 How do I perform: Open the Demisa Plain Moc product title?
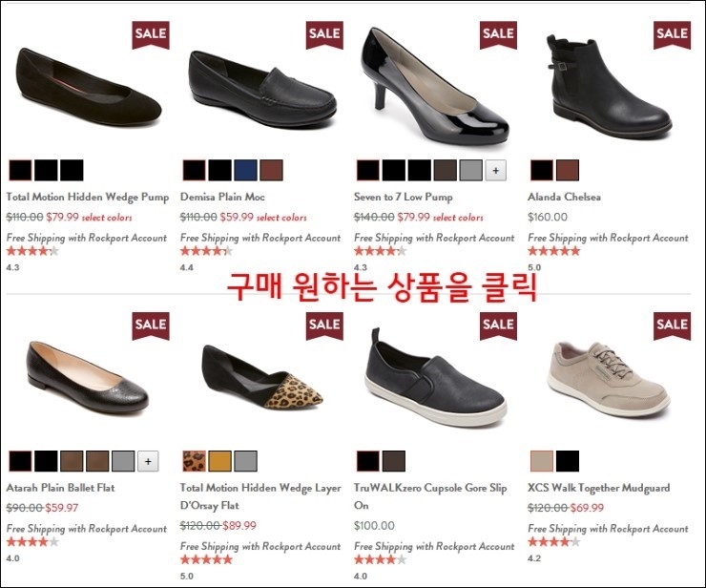coord(222,197)
